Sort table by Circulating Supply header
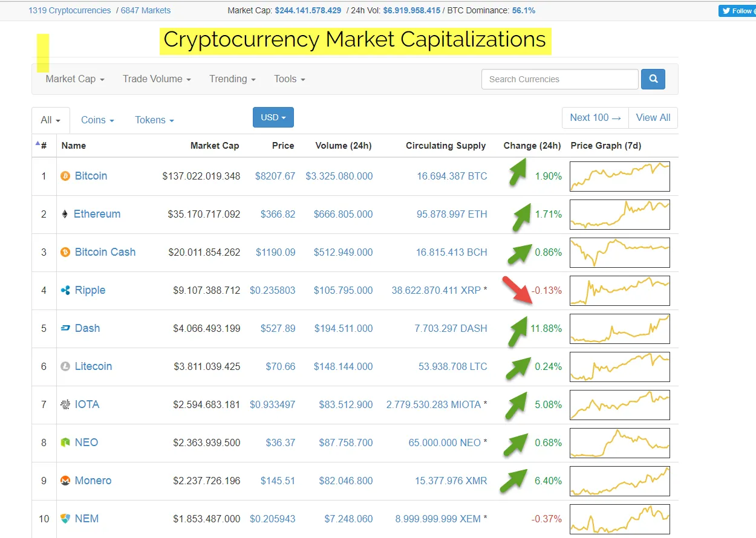Viewport: 756px width, 538px height. [446, 146]
